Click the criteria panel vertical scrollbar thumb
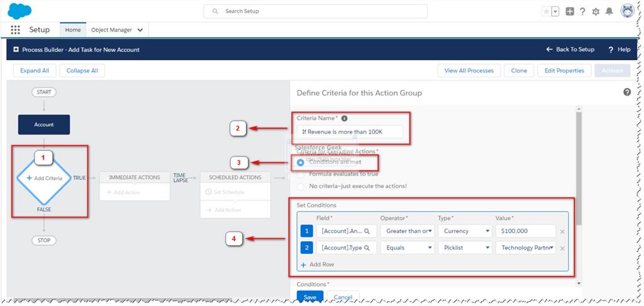This screenshot has width=644, height=306. 579,167
